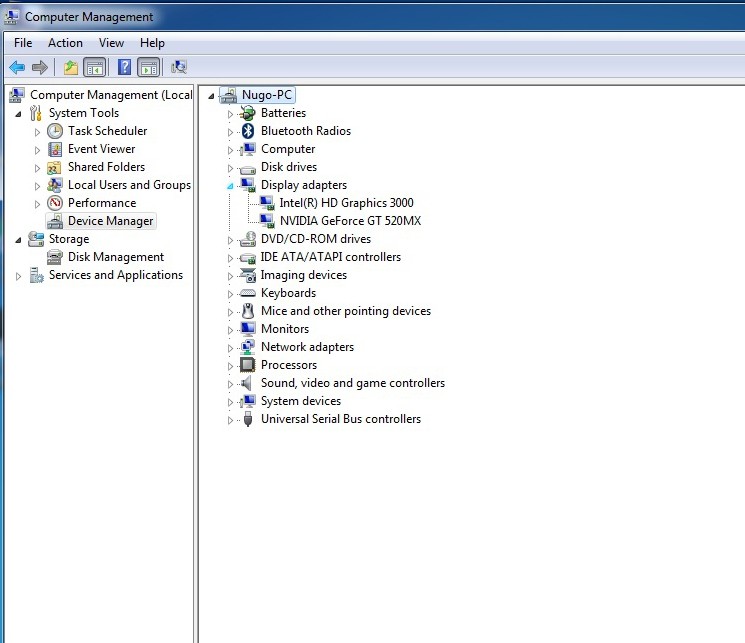Expand the Network adapters category arrow

[x=230, y=348]
